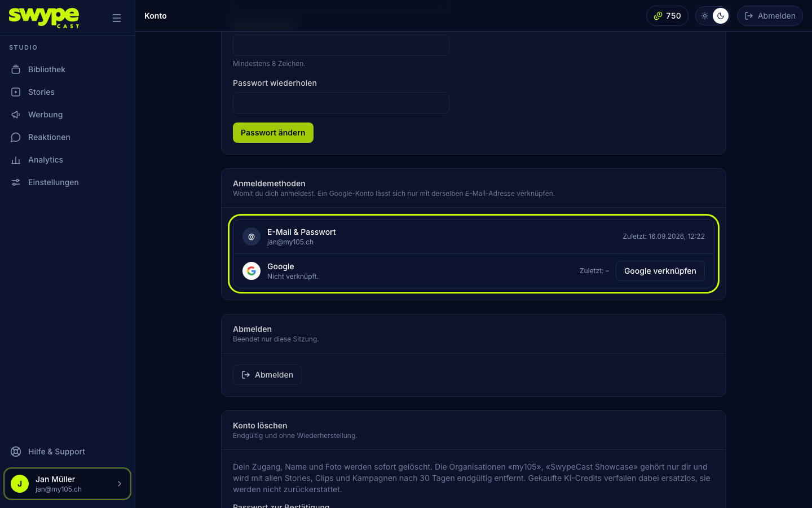The height and width of the screenshot is (508, 812).
Task: Click the Analytics bar chart icon
Action: click(x=16, y=160)
